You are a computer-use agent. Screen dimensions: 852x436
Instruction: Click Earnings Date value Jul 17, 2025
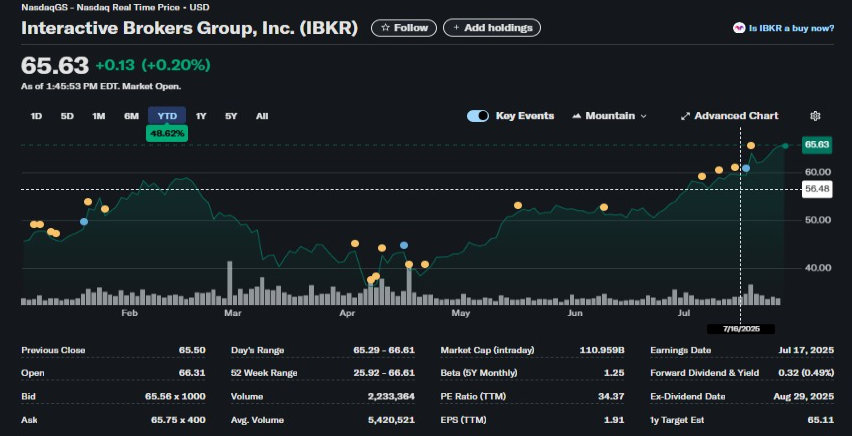click(x=806, y=350)
